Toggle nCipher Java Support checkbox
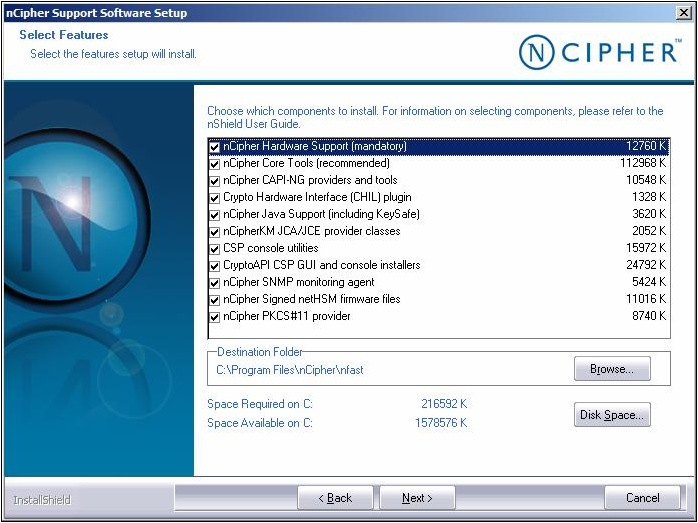This screenshot has width=698, height=523. (214, 215)
